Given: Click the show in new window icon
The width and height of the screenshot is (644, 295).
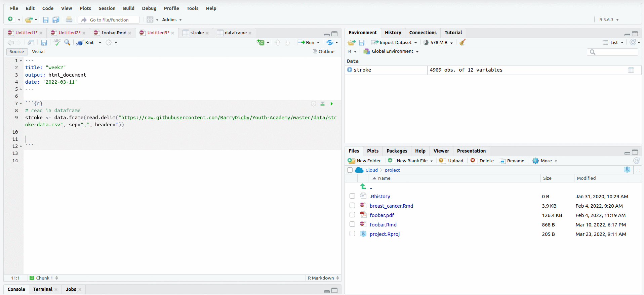Looking at the screenshot, I should tap(31, 42).
